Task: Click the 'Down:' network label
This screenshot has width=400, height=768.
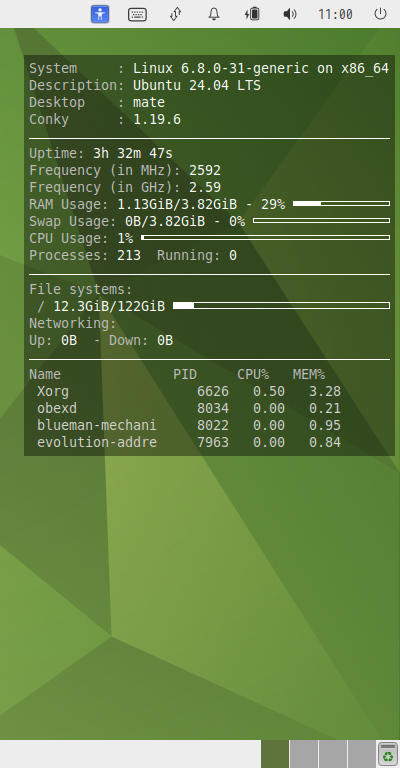Action: (x=129, y=341)
